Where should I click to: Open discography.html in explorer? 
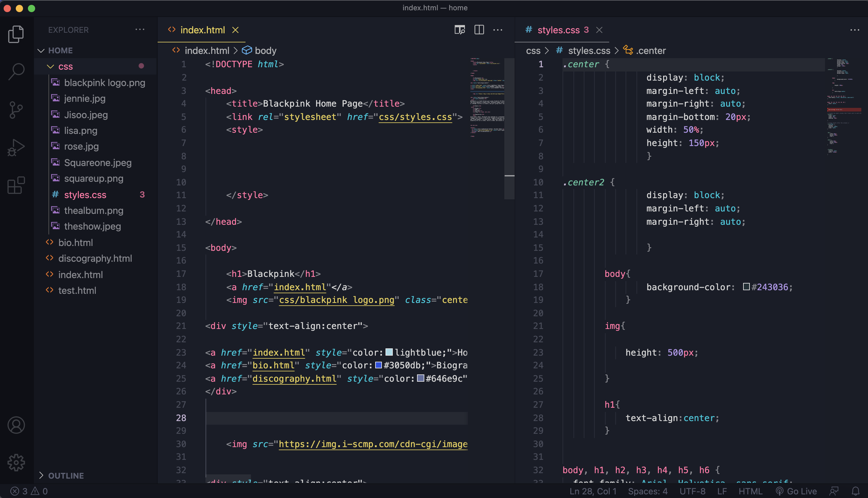coord(95,258)
